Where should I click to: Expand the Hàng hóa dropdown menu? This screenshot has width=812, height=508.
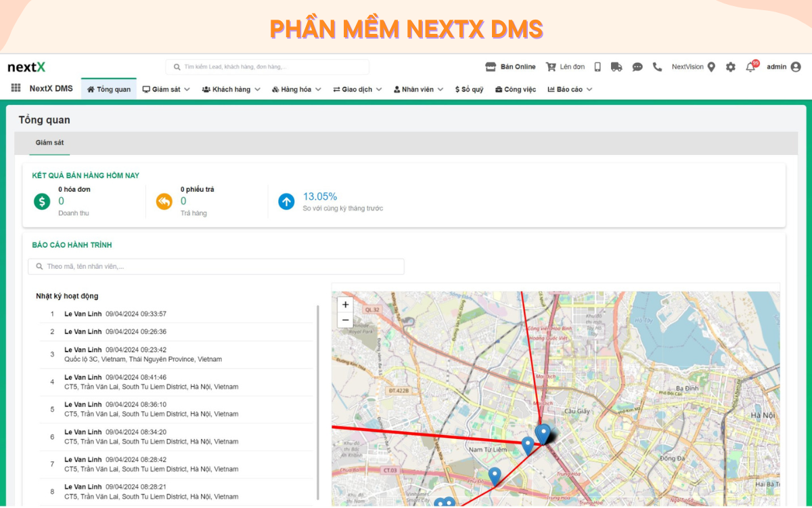[296, 89]
